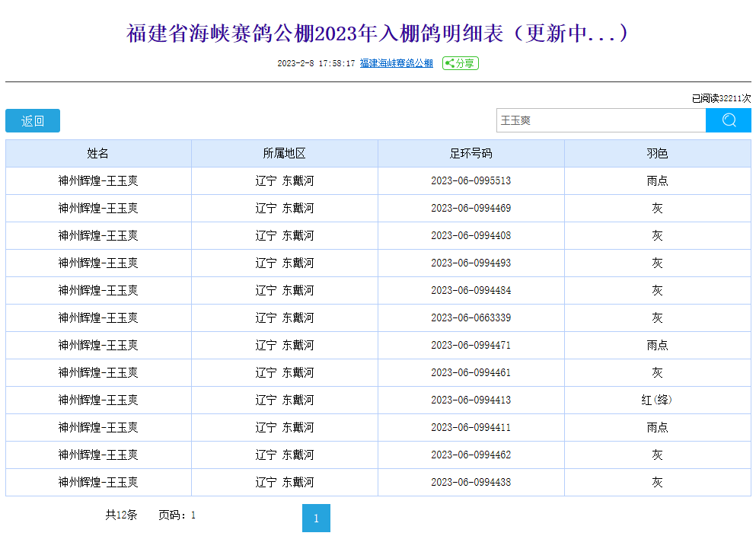The width and height of the screenshot is (756, 536).
Task: Open the 福建海峡赛鸽公棚 link
Action: click(397, 63)
